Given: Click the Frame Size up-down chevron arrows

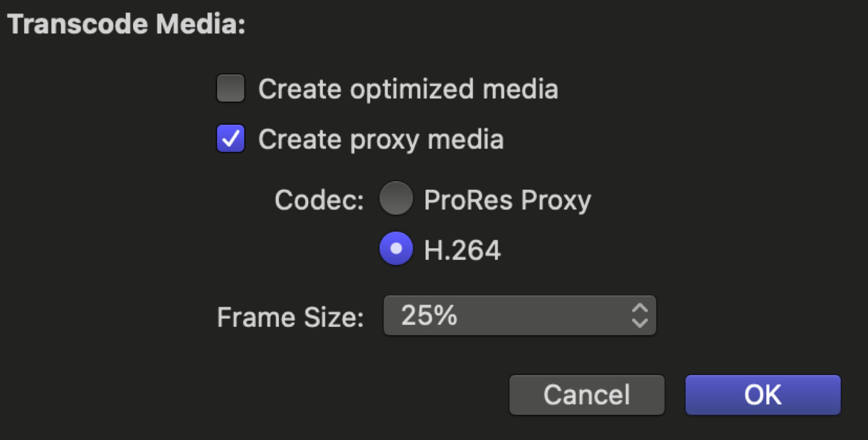Looking at the screenshot, I should click(x=639, y=316).
